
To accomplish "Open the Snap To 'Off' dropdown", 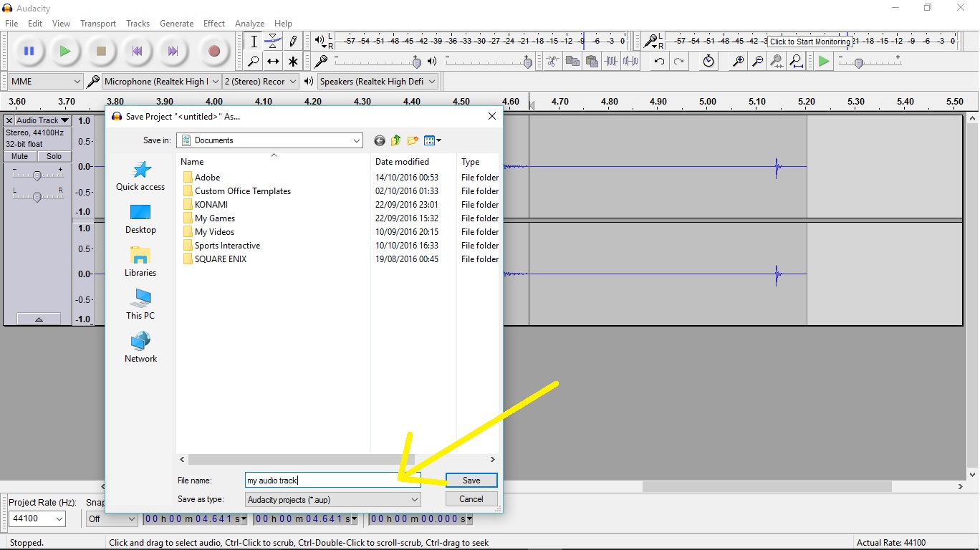I will point(112,518).
